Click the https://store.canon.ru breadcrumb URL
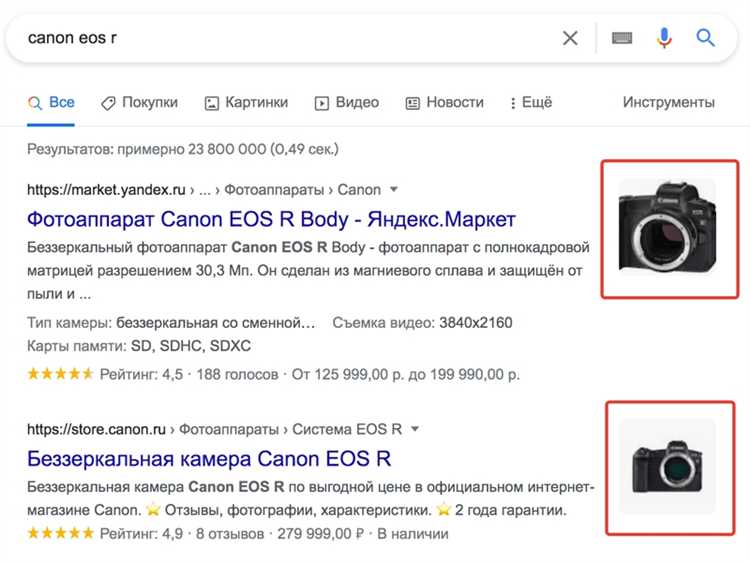Image resolution: width=750 pixels, height=562 pixels. coord(96,429)
